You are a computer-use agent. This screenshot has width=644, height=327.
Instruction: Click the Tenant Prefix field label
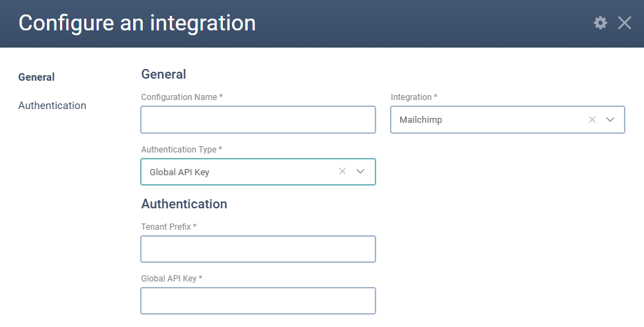pyautogui.click(x=169, y=227)
